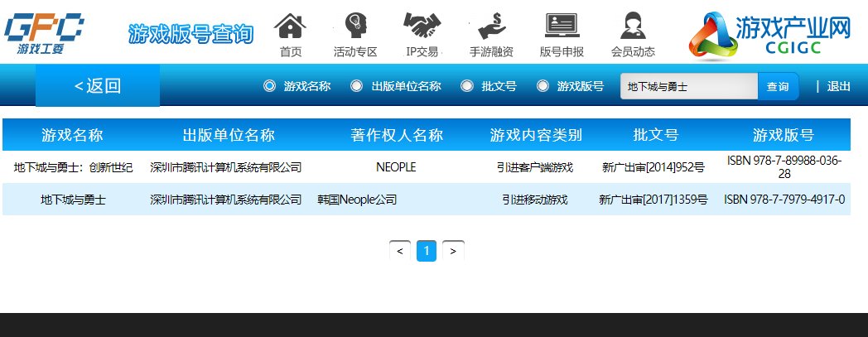Click the 新广出审[2017]1359号 approval number
868x337 pixels.
pyautogui.click(x=653, y=200)
